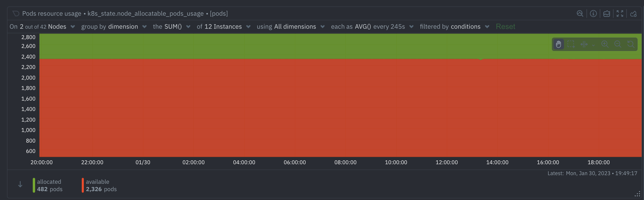
Task: Expand chart to fullscreen
Action: [620, 14]
